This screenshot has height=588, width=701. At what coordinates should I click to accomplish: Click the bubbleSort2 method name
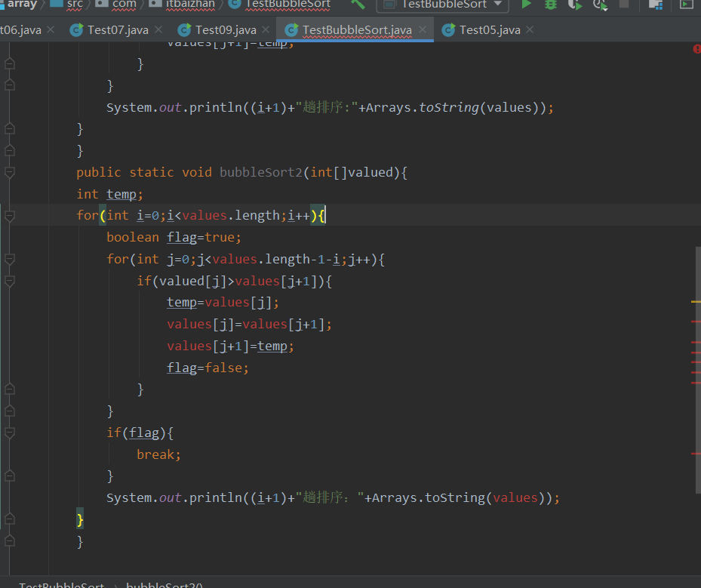tap(261, 172)
